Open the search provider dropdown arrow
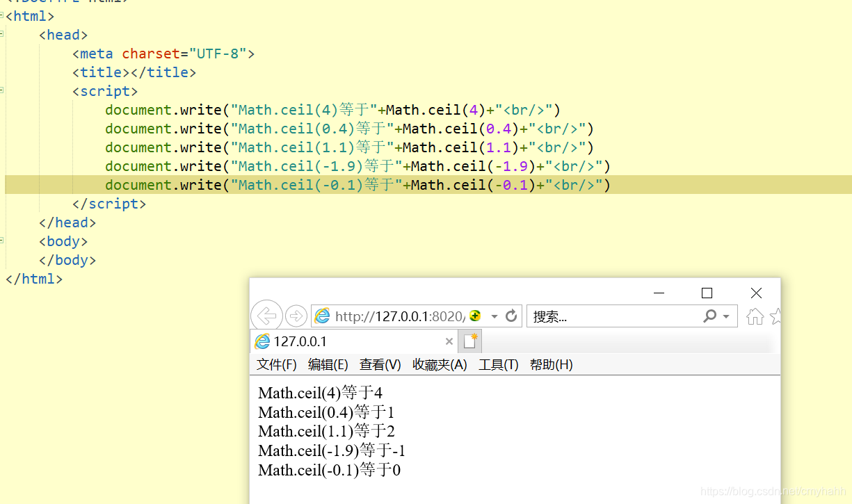Viewport: 852px width, 504px height. point(726,316)
